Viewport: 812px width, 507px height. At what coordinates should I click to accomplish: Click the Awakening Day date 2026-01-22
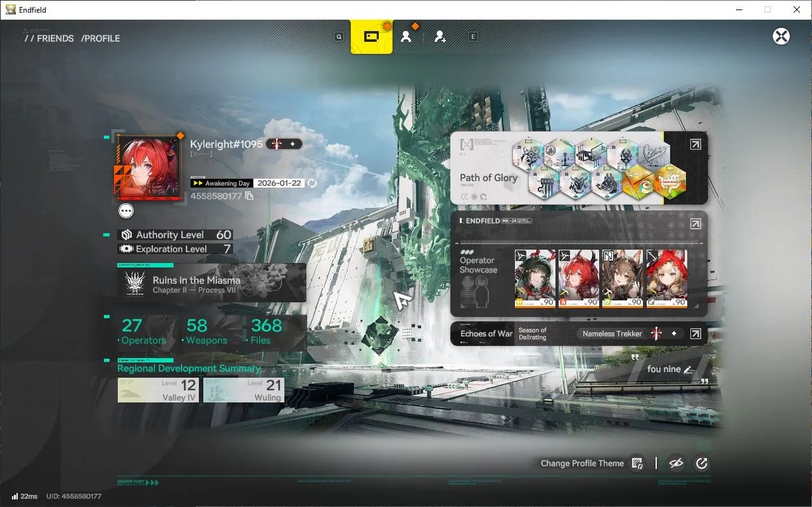(x=279, y=183)
